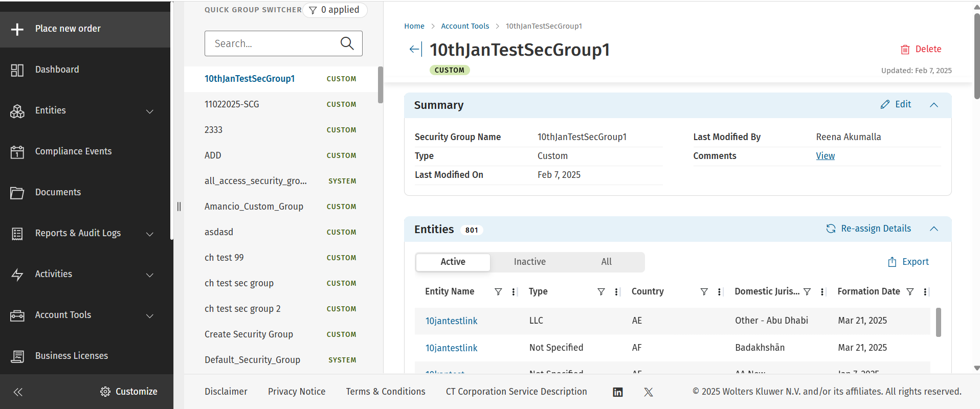Open Country column options menu

click(x=720, y=291)
